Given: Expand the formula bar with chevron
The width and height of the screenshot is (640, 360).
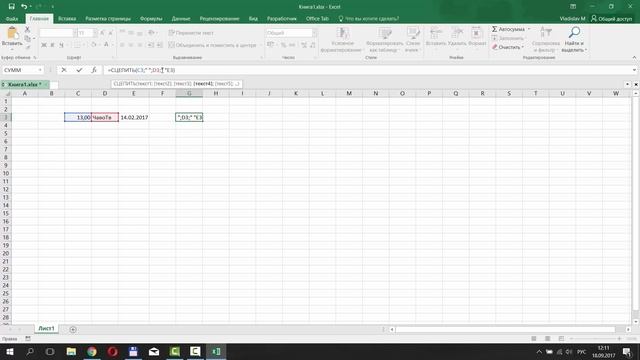Looking at the screenshot, I should (x=634, y=70).
